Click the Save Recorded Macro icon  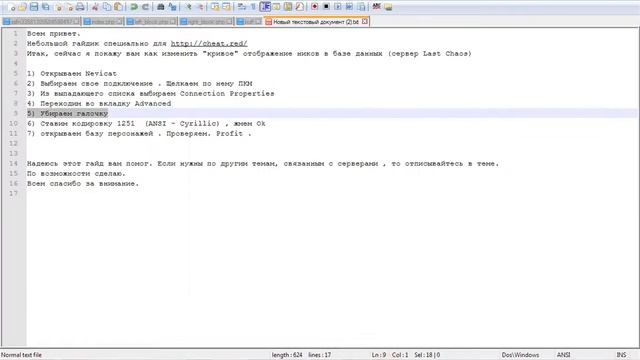pyautogui.click(x=361, y=7)
